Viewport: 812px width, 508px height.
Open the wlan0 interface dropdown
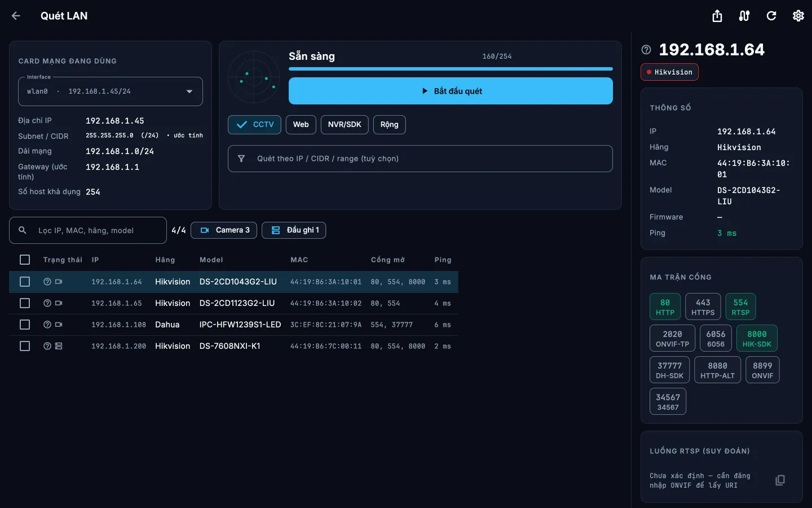(x=111, y=91)
